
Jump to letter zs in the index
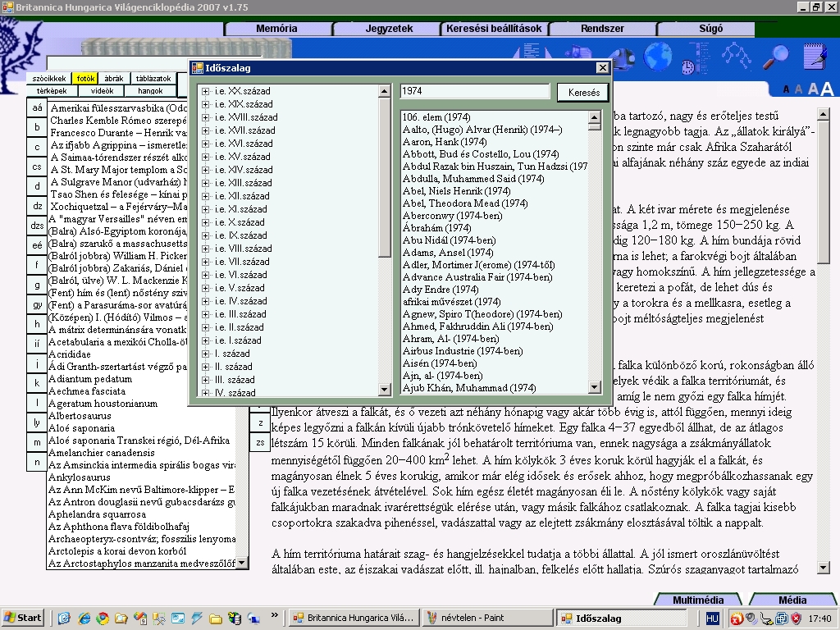[x=260, y=442]
